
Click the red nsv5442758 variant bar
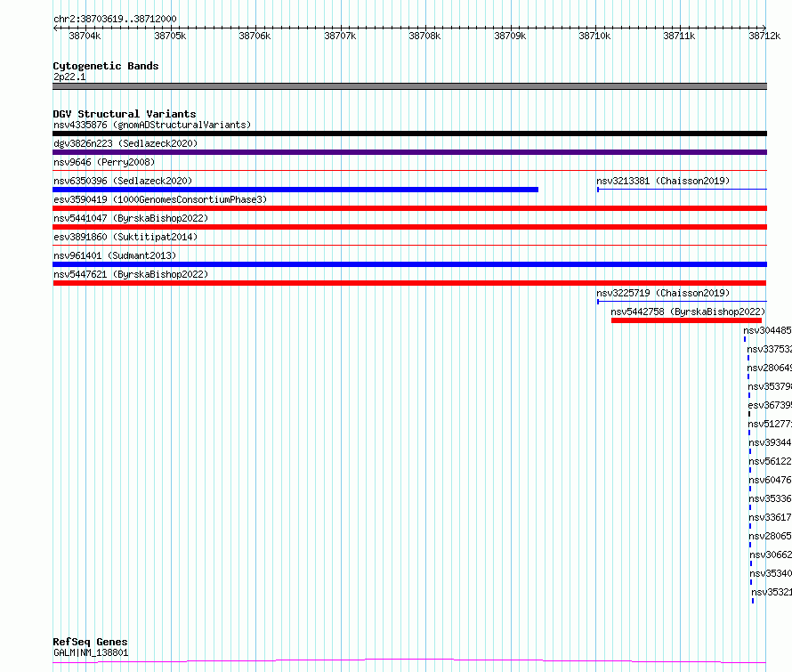coord(686,320)
